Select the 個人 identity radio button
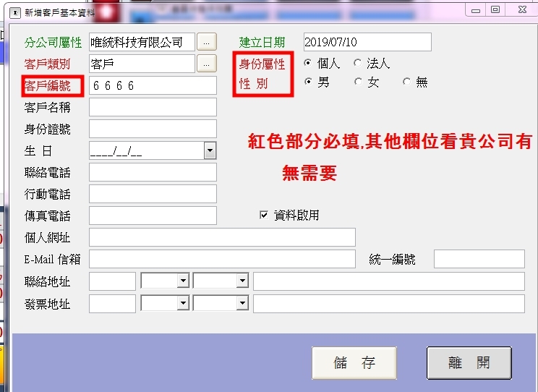 tap(308, 64)
